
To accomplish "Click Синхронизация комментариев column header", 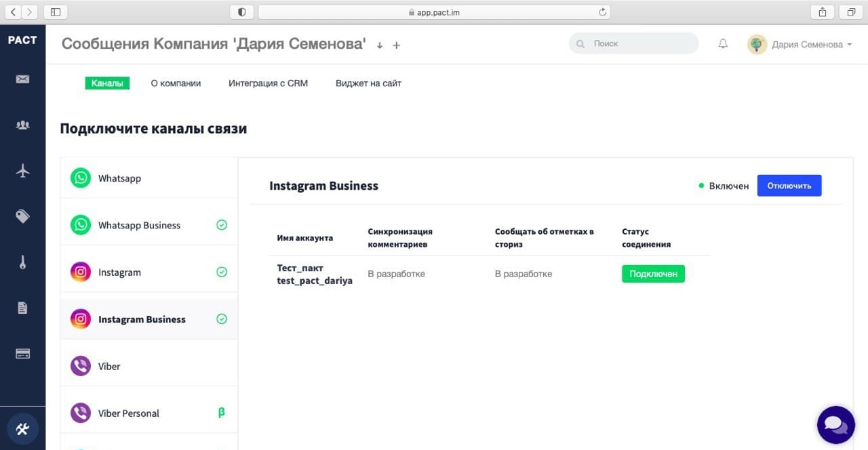I will pos(400,238).
